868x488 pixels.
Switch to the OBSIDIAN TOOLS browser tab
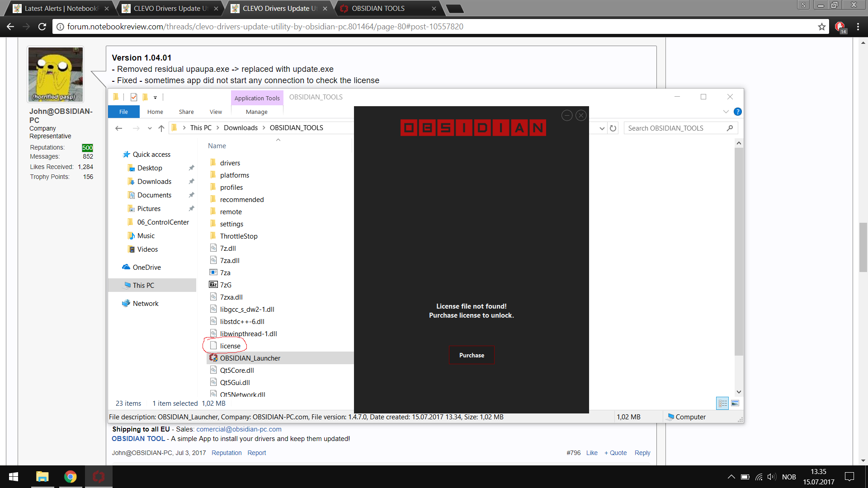[x=389, y=9]
